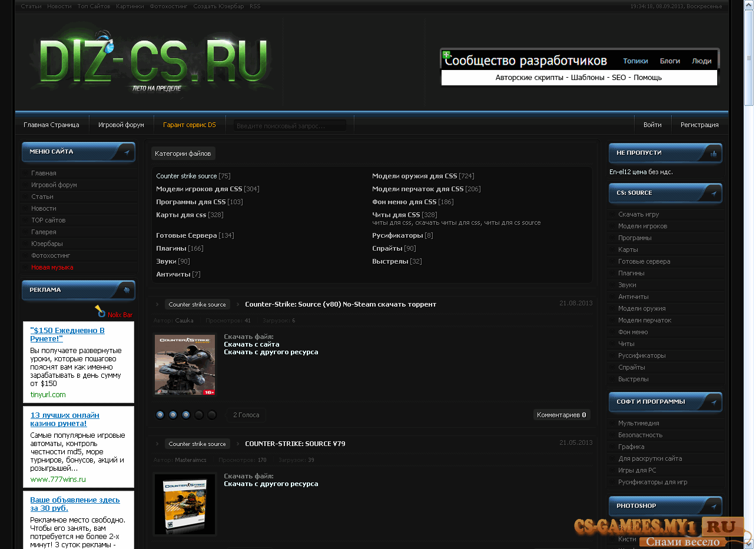Click the Регистрация button

[699, 125]
